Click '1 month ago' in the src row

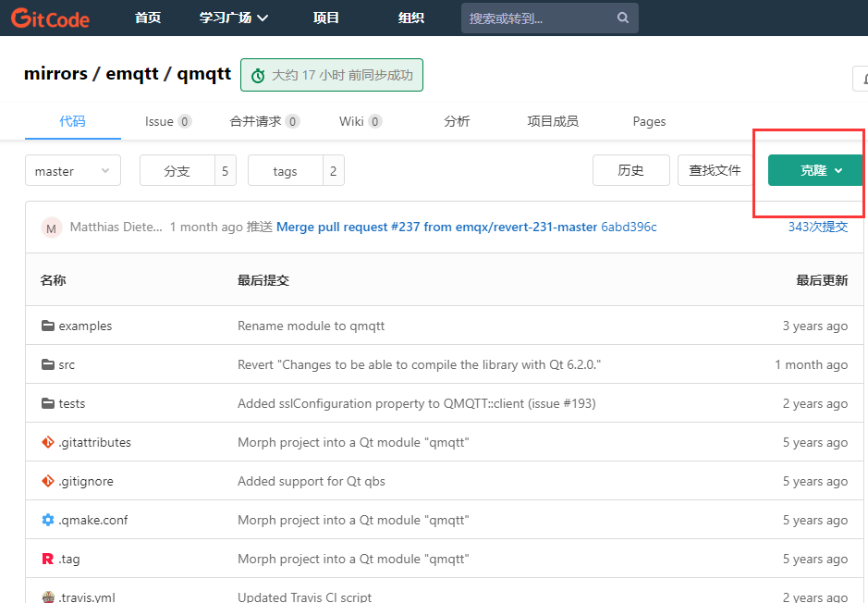click(811, 364)
